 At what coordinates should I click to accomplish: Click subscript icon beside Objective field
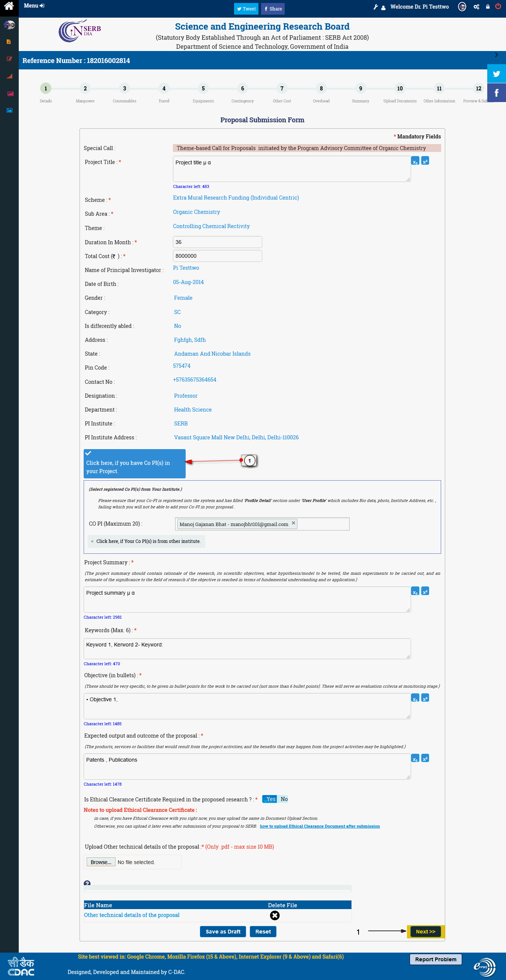click(x=415, y=698)
